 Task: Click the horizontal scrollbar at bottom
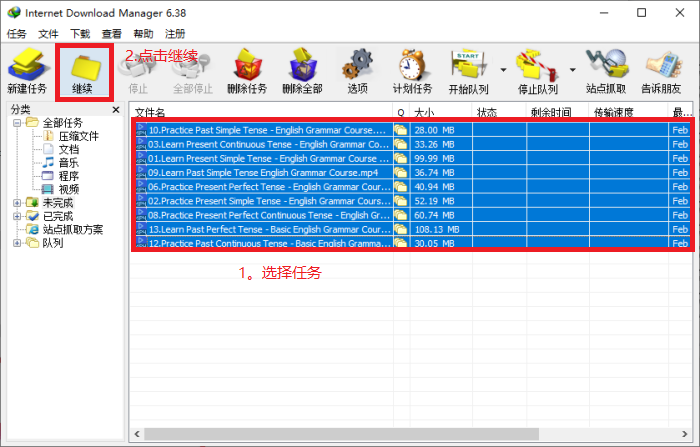tap(400, 433)
